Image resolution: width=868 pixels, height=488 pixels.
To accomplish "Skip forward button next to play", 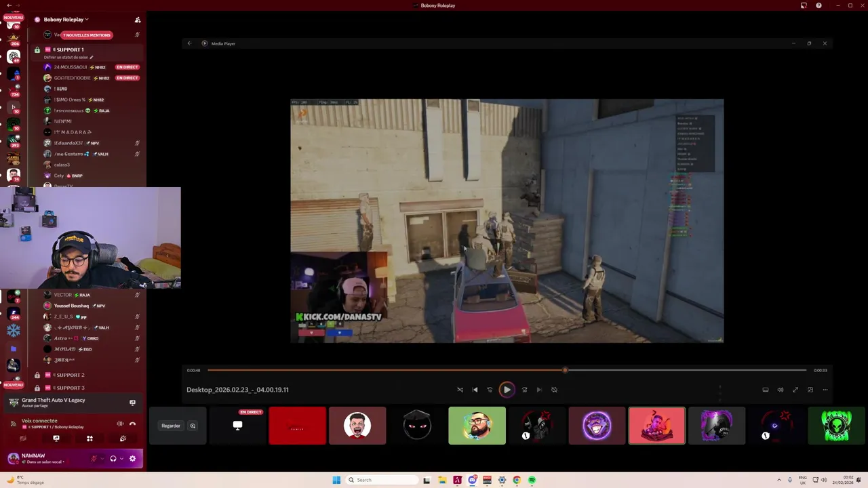I will pyautogui.click(x=524, y=390).
